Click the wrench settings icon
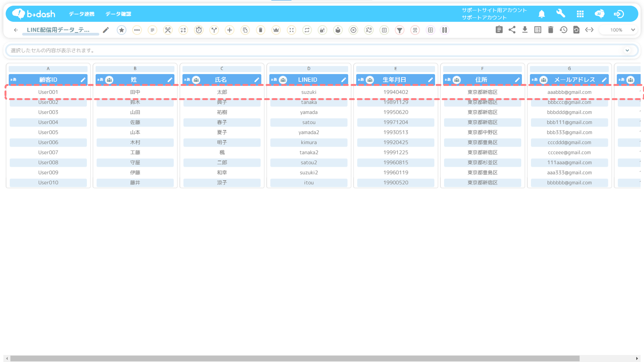This screenshot has width=644, height=362. click(x=561, y=14)
